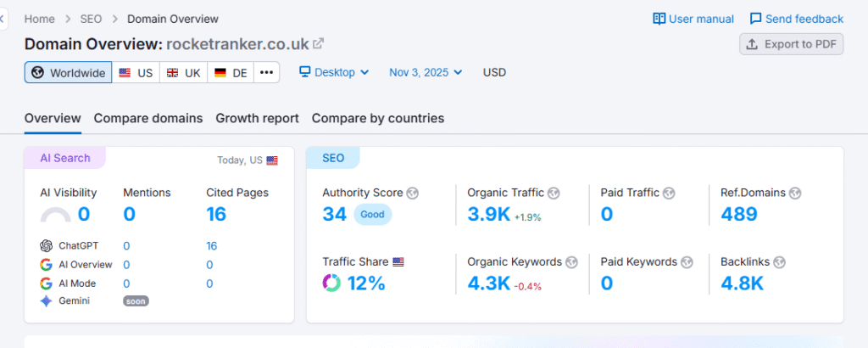
Task: Click the AI Visibility value 0
Action: click(84, 215)
